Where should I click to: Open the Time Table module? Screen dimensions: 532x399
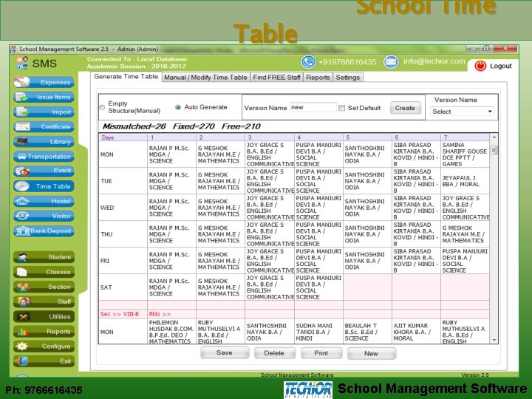point(44,186)
